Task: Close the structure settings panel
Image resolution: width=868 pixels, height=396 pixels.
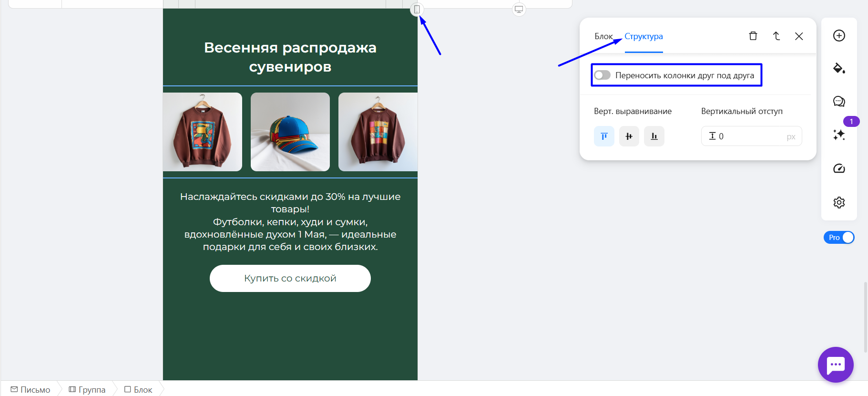Action: pyautogui.click(x=799, y=36)
